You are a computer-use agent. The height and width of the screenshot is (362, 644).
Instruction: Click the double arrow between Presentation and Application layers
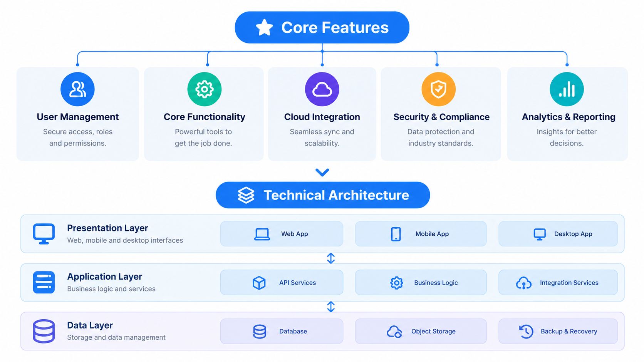330,258
